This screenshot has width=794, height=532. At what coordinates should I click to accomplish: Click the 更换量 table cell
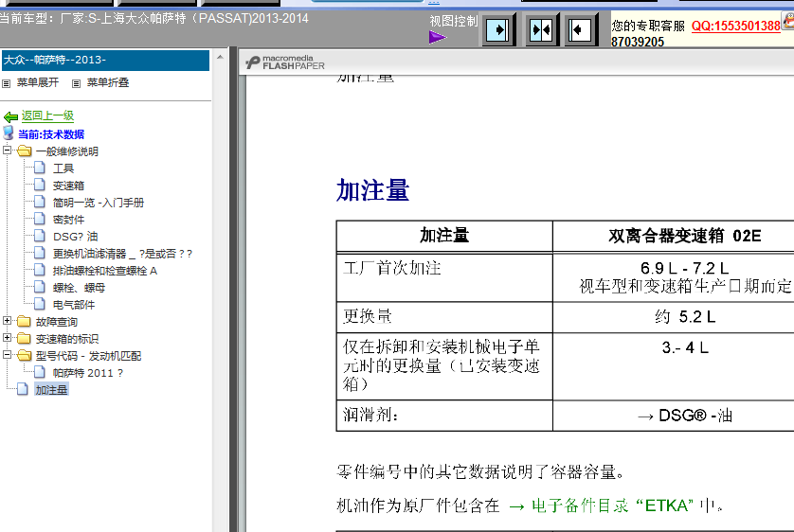pyautogui.click(x=444, y=317)
